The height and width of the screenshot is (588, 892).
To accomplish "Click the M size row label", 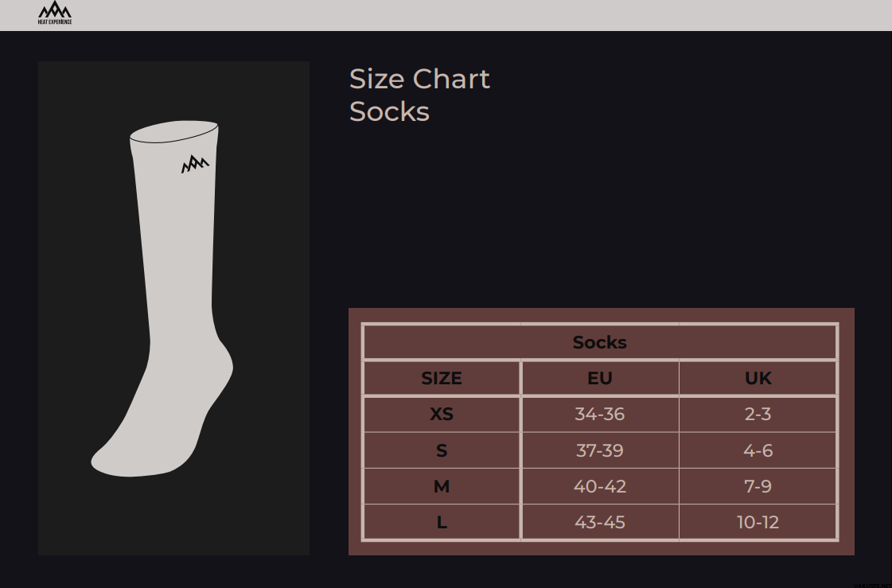I will [442, 486].
